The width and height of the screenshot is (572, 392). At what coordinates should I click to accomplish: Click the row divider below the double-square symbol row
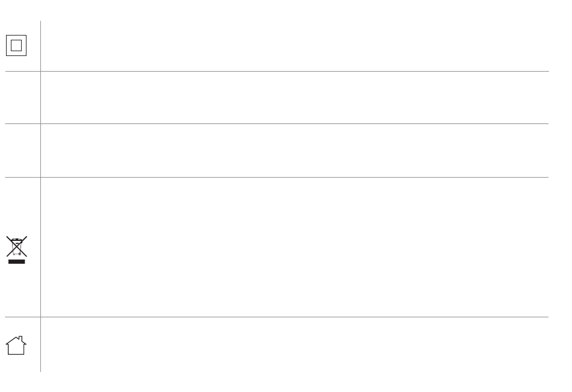click(x=277, y=71)
